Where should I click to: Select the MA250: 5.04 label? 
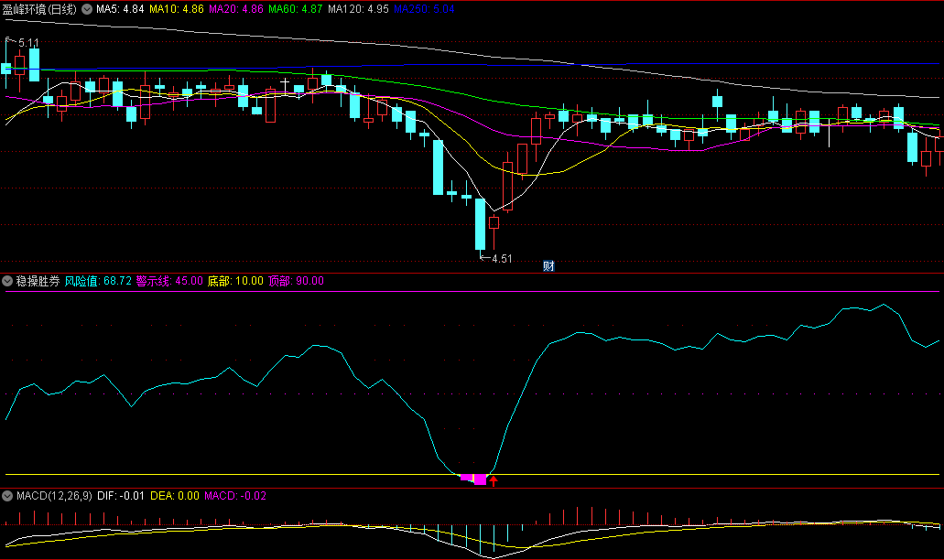tap(425, 9)
